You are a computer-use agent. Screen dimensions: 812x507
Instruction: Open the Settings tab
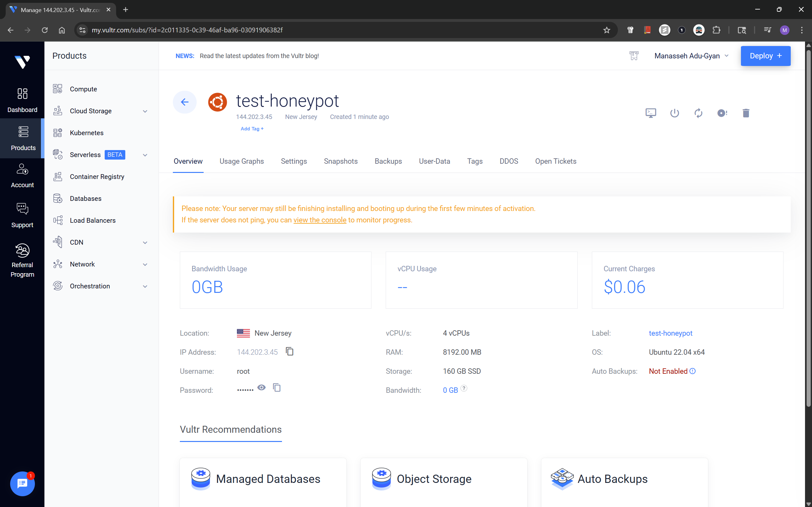(x=294, y=161)
